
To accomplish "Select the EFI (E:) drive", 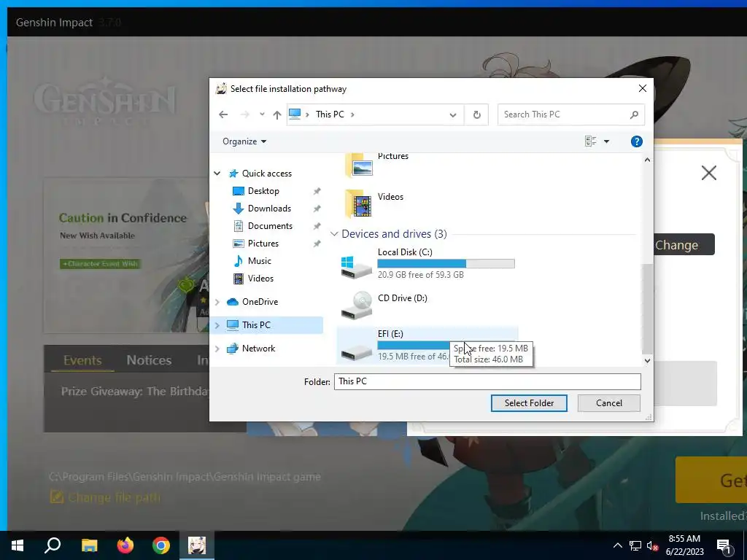I will (x=427, y=346).
